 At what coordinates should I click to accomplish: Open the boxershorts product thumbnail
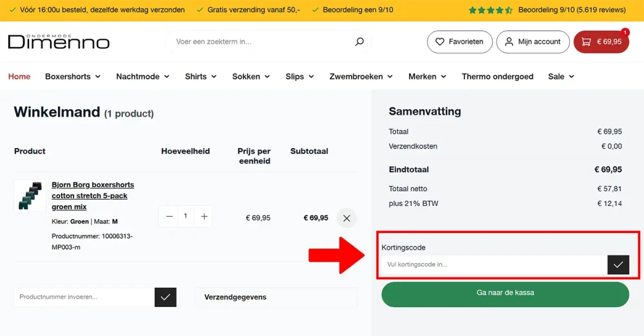pos(30,196)
